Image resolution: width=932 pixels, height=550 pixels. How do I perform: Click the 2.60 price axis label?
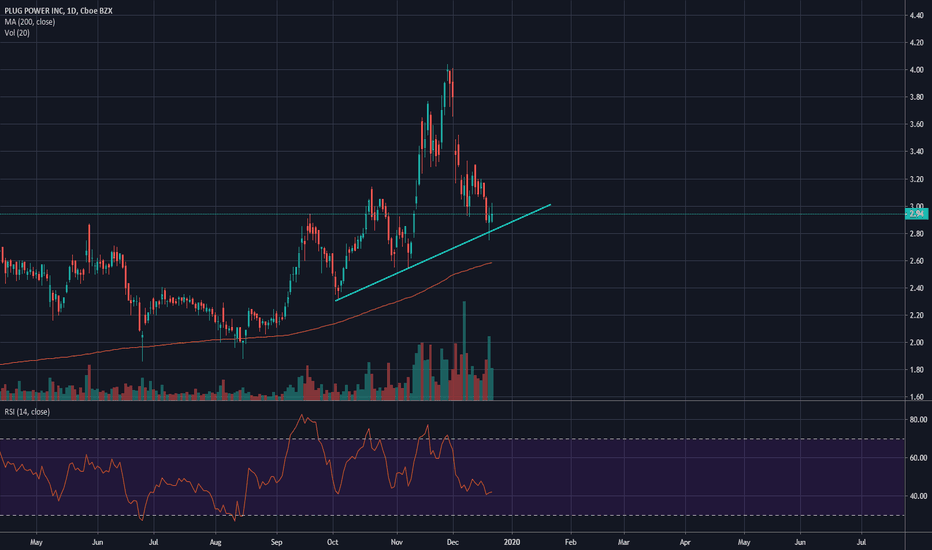(x=916, y=262)
